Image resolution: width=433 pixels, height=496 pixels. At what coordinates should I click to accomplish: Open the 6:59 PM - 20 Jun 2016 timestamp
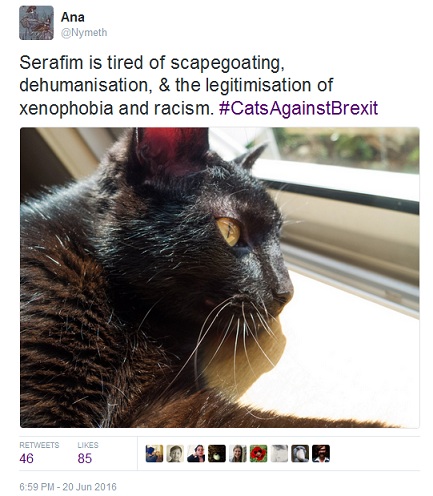click(68, 487)
